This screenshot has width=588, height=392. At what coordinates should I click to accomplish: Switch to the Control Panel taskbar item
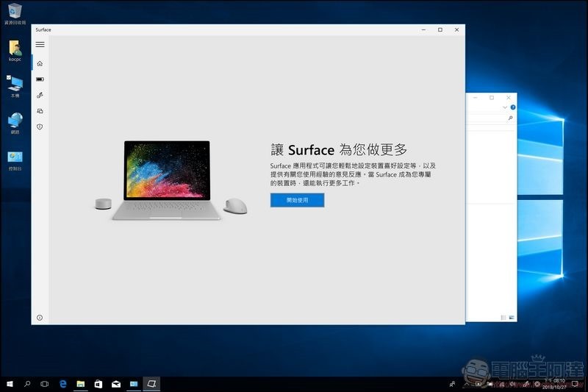(134, 384)
